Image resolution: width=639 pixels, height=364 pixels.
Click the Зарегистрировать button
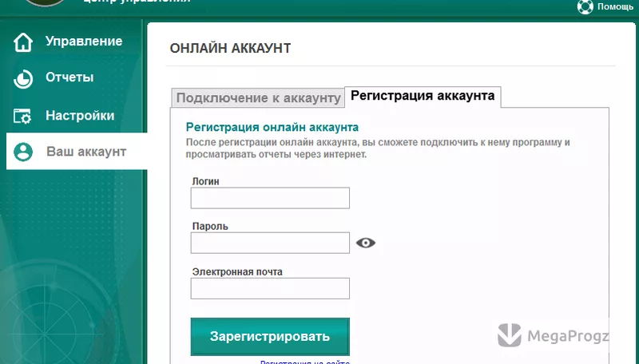point(270,337)
